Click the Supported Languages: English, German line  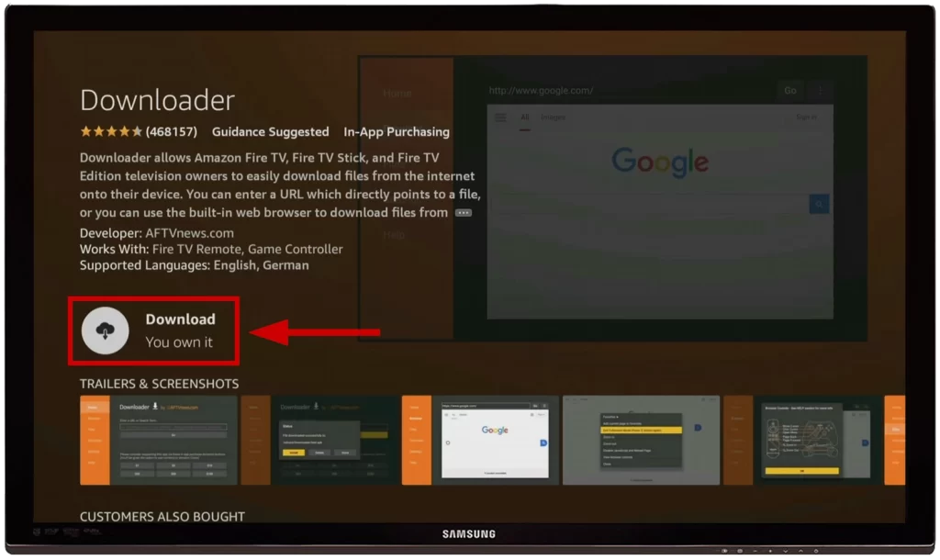click(x=195, y=265)
